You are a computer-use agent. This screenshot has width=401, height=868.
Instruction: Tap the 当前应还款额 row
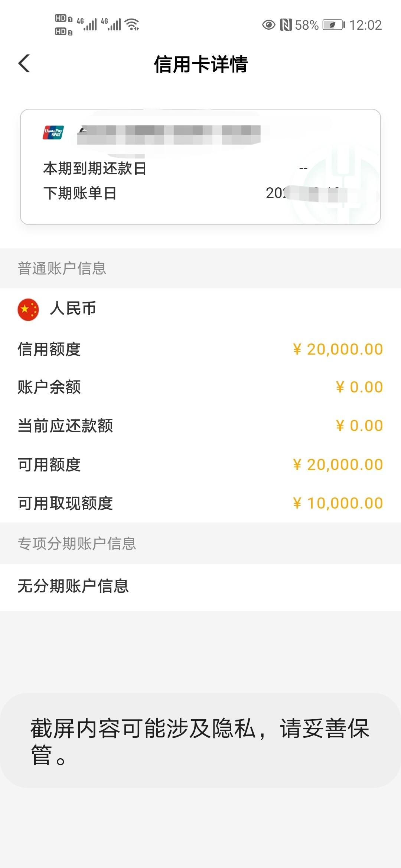pyautogui.click(x=200, y=426)
